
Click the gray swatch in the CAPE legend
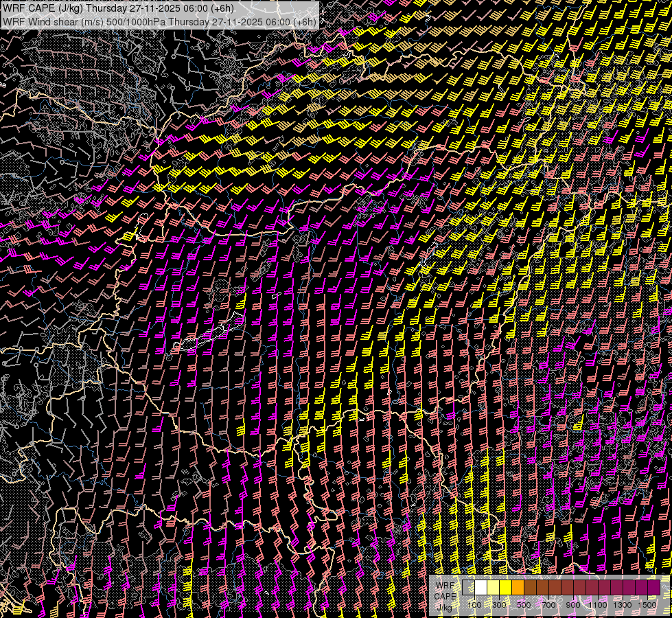click(468, 587)
